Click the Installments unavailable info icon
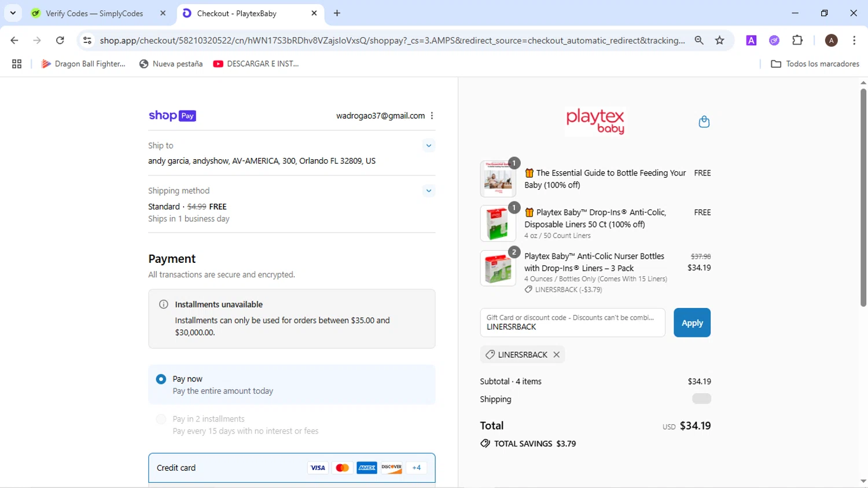This screenshot has height=488, width=868. point(164,304)
